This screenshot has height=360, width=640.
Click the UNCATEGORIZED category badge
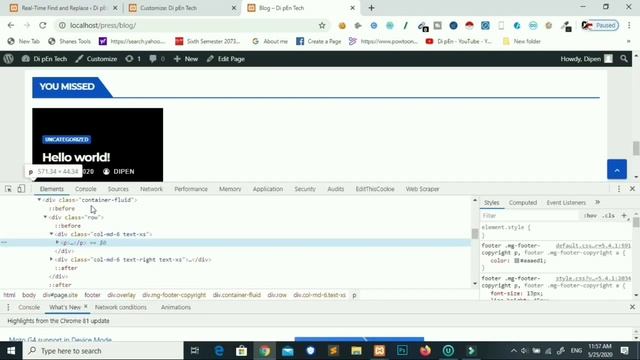pos(67,139)
